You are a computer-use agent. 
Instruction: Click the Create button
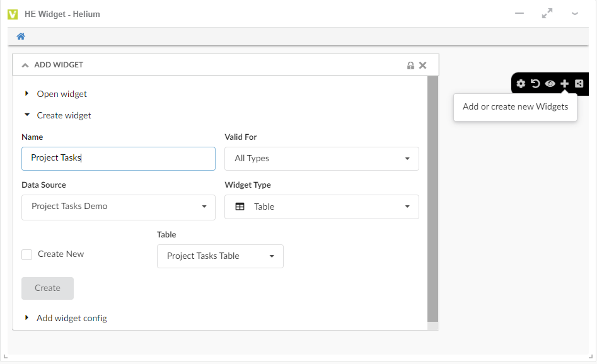click(x=47, y=288)
